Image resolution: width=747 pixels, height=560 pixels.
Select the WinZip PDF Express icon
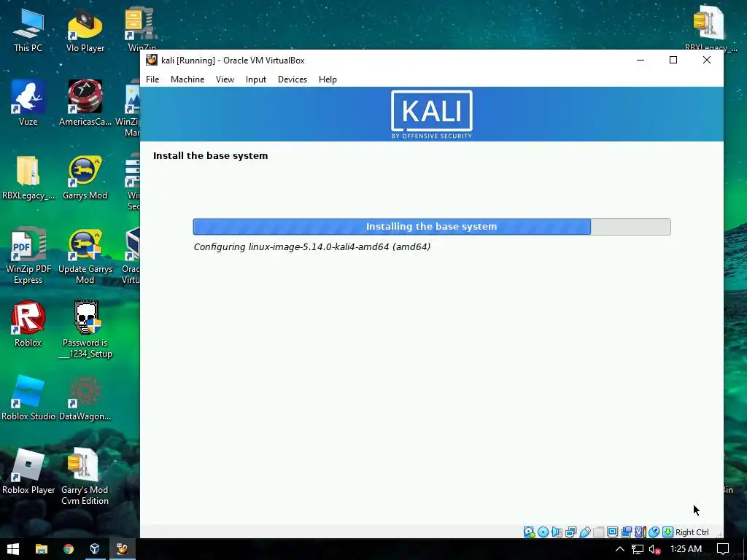click(x=28, y=255)
